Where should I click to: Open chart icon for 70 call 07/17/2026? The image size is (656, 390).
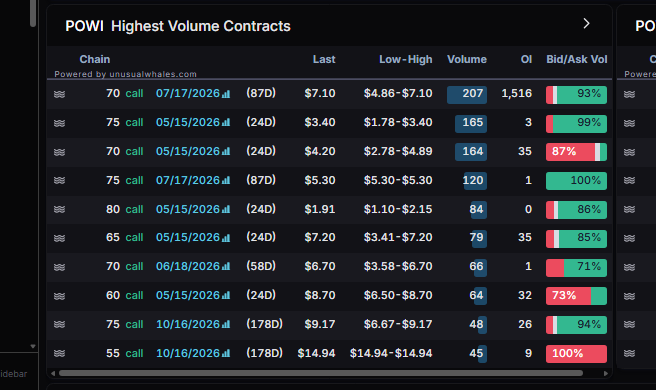click(x=226, y=94)
